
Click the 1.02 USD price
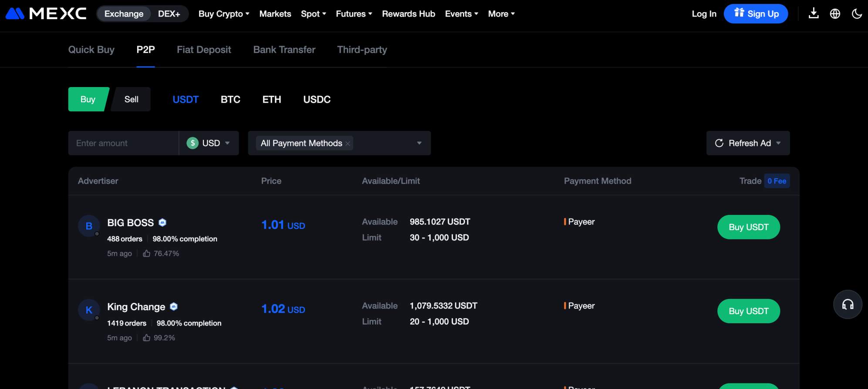point(283,309)
